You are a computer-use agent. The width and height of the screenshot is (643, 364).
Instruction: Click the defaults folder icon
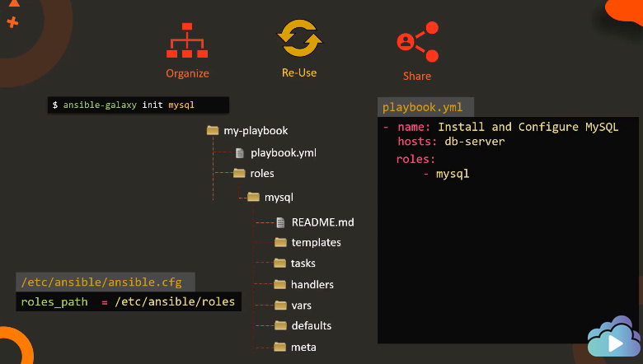click(x=280, y=325)
